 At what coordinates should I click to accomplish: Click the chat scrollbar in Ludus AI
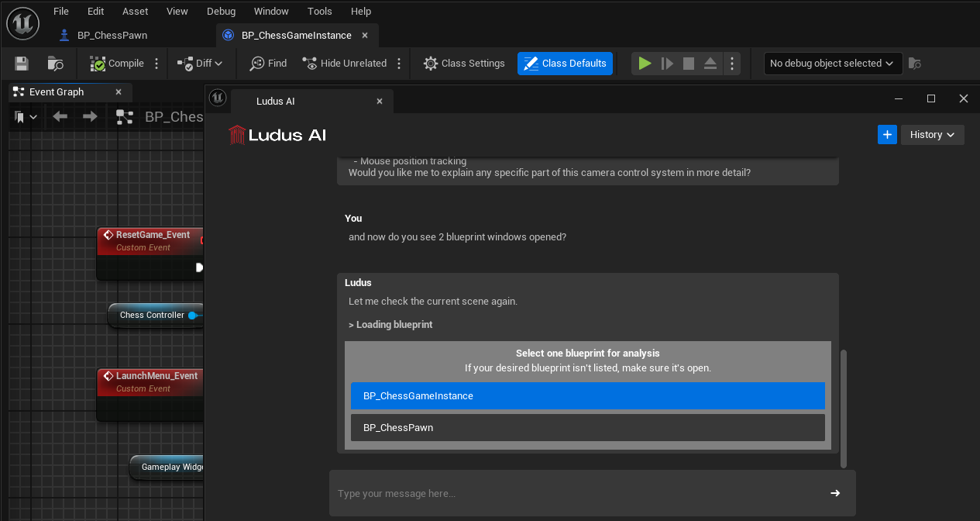(x=844, y=408)
